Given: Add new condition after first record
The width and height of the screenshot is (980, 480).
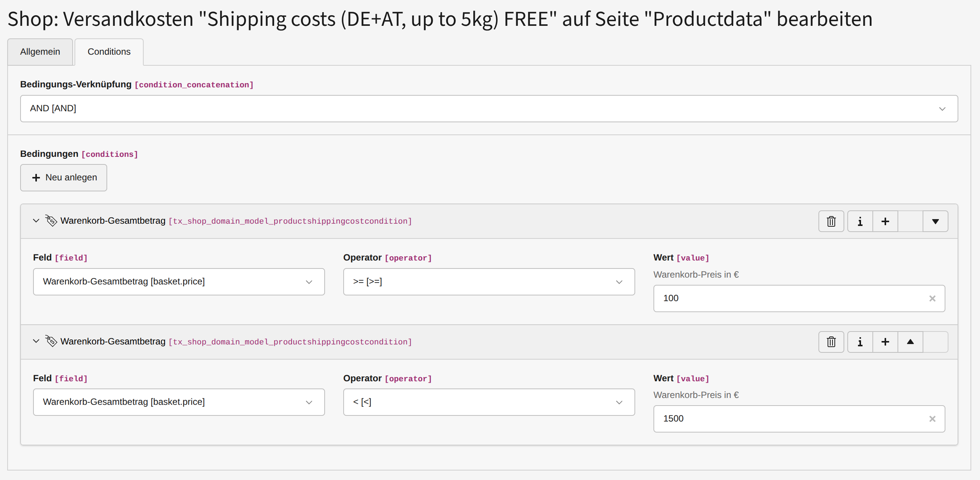Looking at the screenshot, I should (x=885, y=221).
